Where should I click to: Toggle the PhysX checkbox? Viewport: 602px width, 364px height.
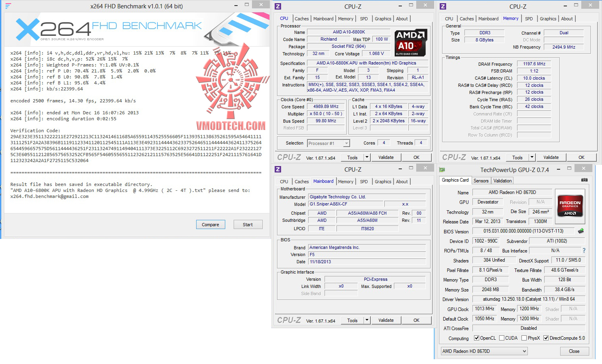[x=524, y=338]
